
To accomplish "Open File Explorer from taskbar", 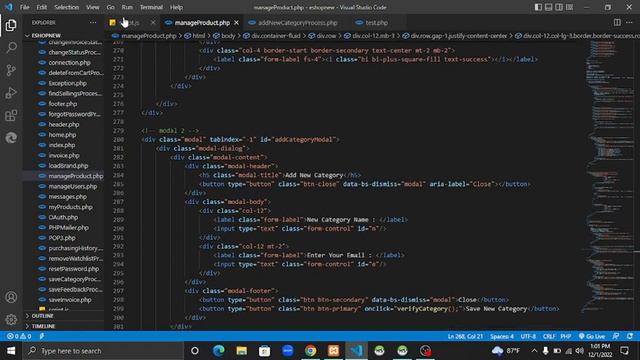I will click(x=242, y=351).
